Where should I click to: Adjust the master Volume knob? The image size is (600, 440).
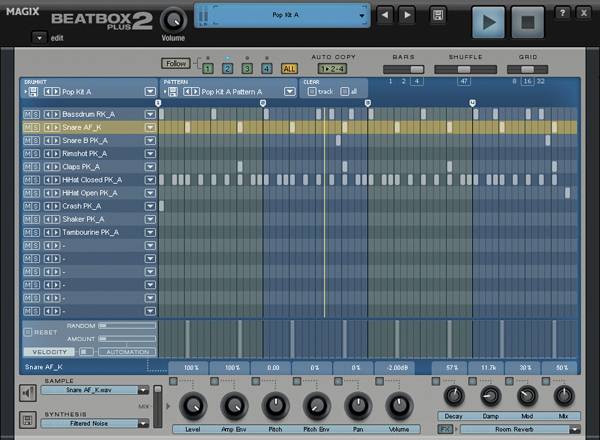point(173,20)
